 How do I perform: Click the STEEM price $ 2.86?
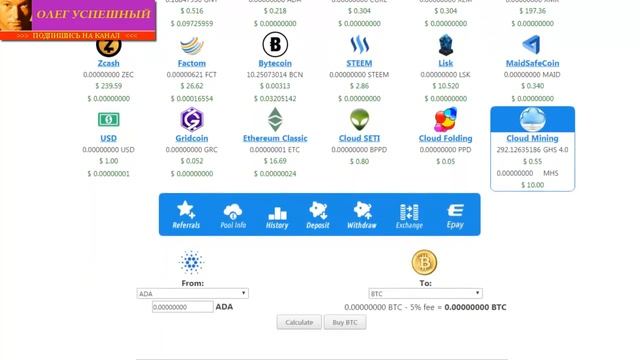[x=360, y=86]
